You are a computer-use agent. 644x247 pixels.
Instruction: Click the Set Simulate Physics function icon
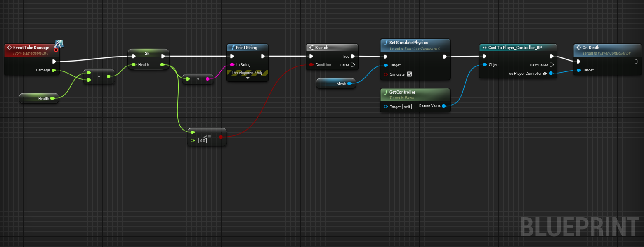pos(386,43)
